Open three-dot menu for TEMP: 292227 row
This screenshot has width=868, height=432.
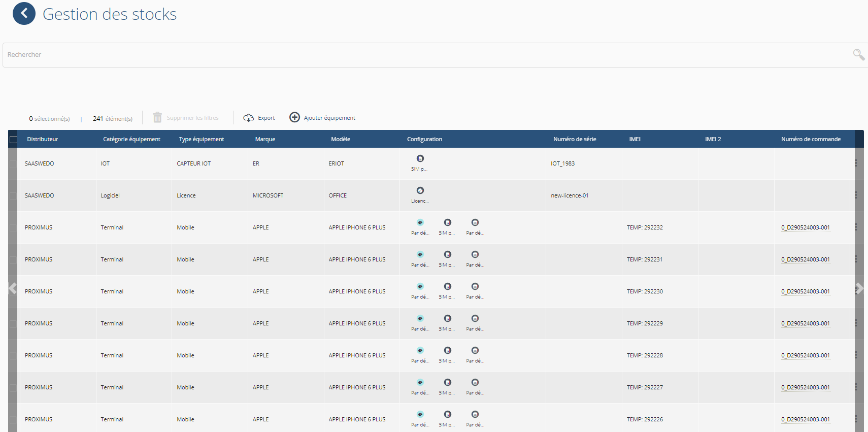[856, 387]
